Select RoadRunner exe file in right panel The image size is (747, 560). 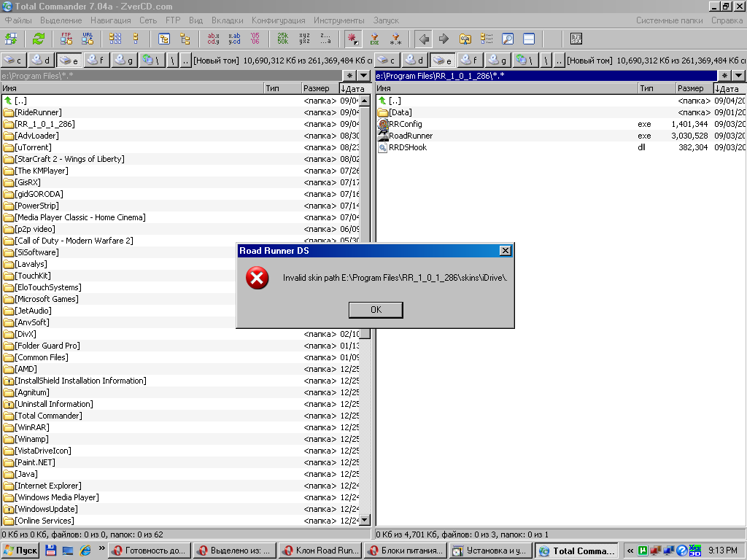point(410,136)
